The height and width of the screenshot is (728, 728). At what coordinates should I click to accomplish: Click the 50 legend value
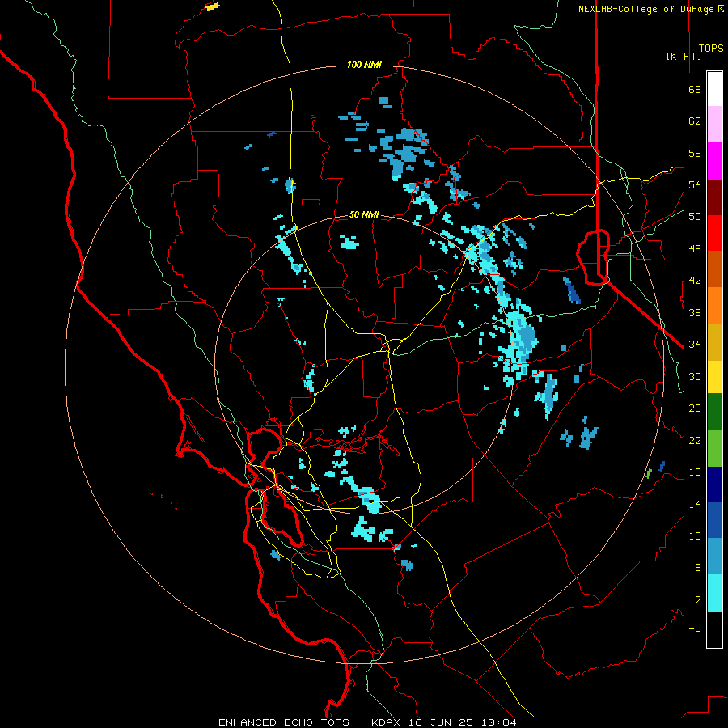pos(695,217)
